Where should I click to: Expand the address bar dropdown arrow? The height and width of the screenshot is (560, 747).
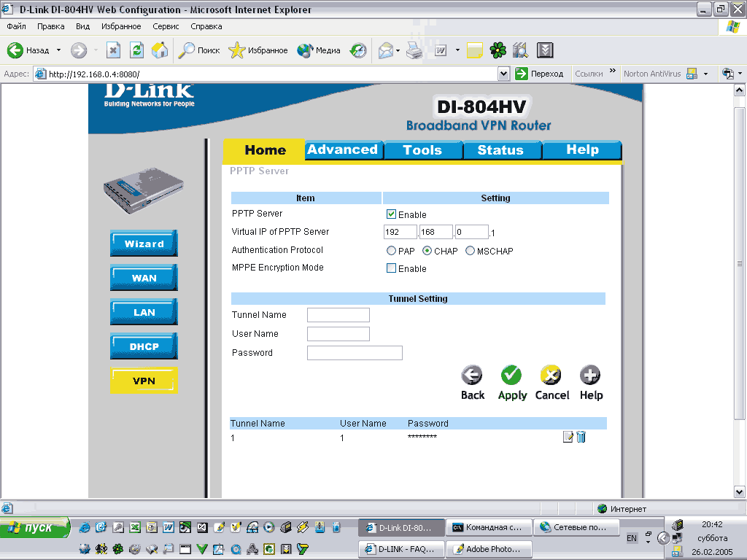tap(503, 74)
